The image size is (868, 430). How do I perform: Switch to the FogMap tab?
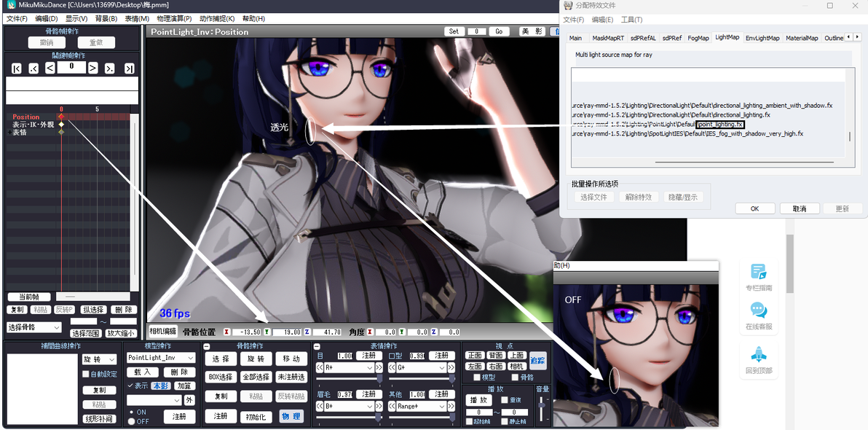coord(698,38)
